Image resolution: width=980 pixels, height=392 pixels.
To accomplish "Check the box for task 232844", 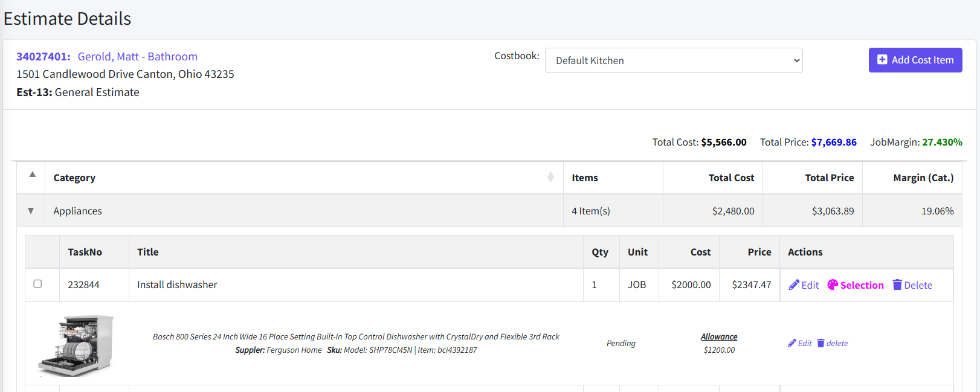I will [37, 284].
